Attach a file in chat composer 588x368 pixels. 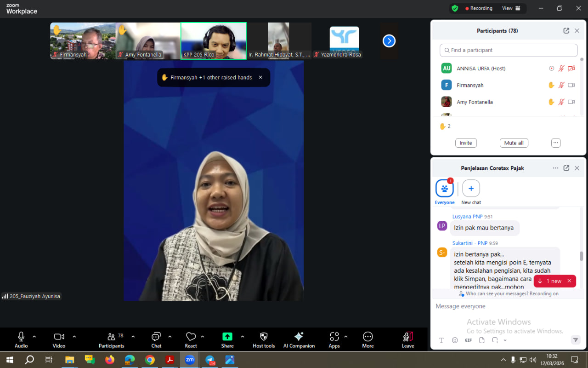(x=481, y=340)
